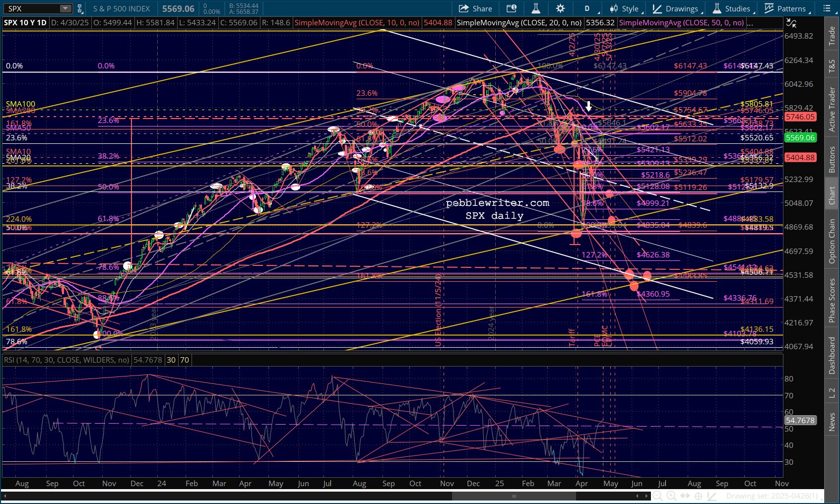Click the symbol link chain icon
Viewport: 840px width, 504px height.
point(79,8)
